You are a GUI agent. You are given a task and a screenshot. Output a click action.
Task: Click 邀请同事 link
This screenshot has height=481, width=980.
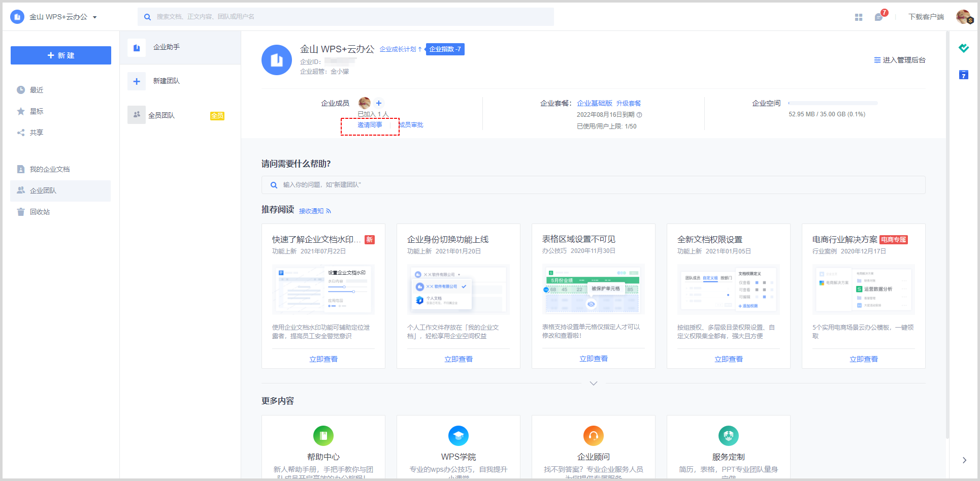click(370, 125)
